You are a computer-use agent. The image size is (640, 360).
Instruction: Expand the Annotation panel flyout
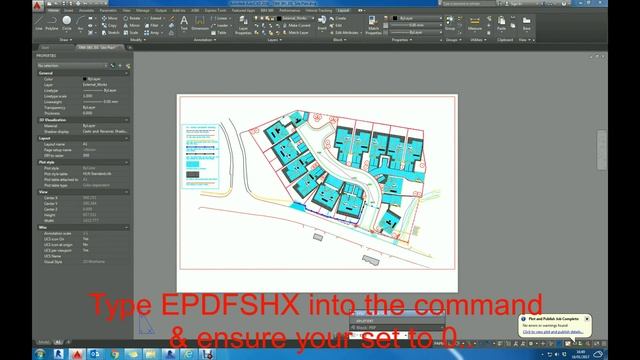[x=204, y=40]
